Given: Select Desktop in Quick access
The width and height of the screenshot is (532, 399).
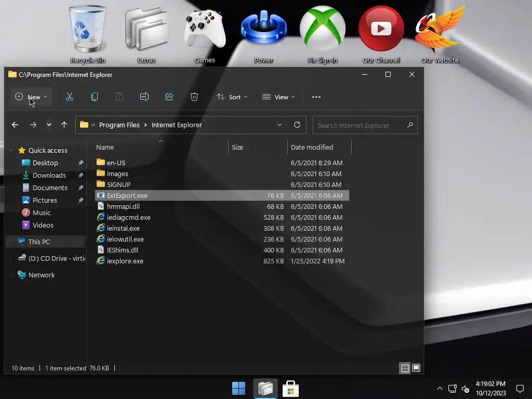Looking at the screenshot, I should click(x=45, y=163).
